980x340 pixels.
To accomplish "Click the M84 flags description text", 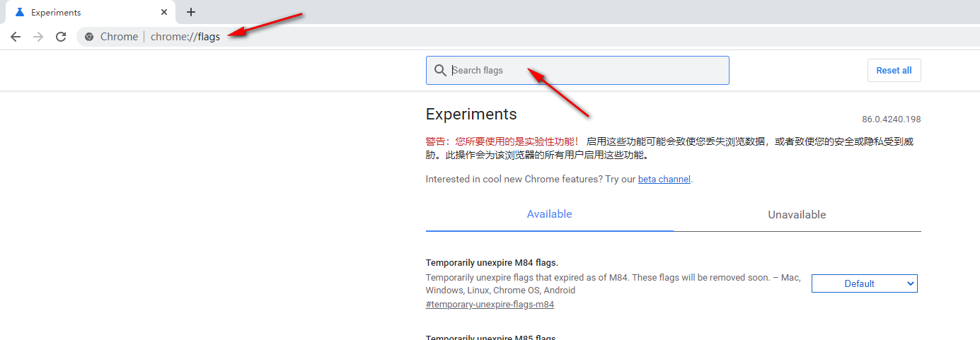I will [613, 284].
